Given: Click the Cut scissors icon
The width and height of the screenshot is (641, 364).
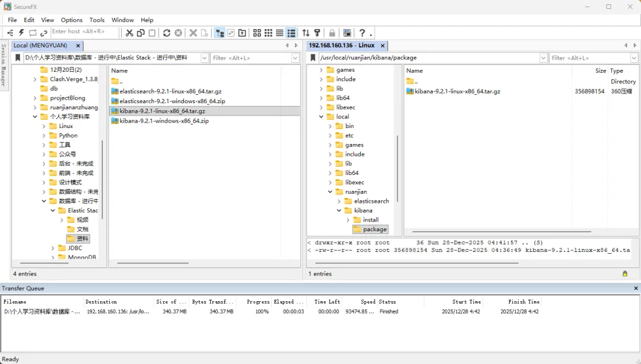Looking at the screenshot, I should pyautogui.click(x=129, y=33).
